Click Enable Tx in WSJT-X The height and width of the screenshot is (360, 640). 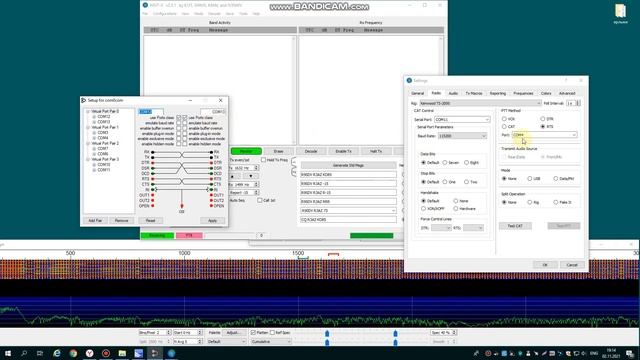click(343, 151)
